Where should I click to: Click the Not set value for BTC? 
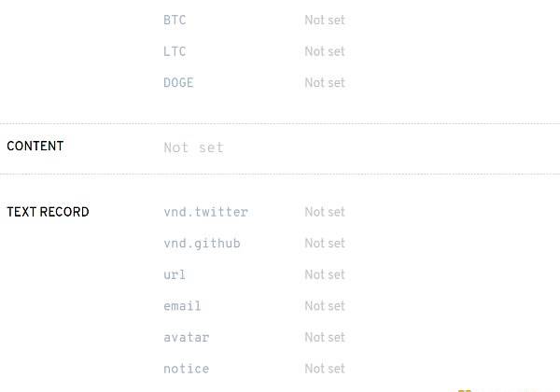coord(325,20)
